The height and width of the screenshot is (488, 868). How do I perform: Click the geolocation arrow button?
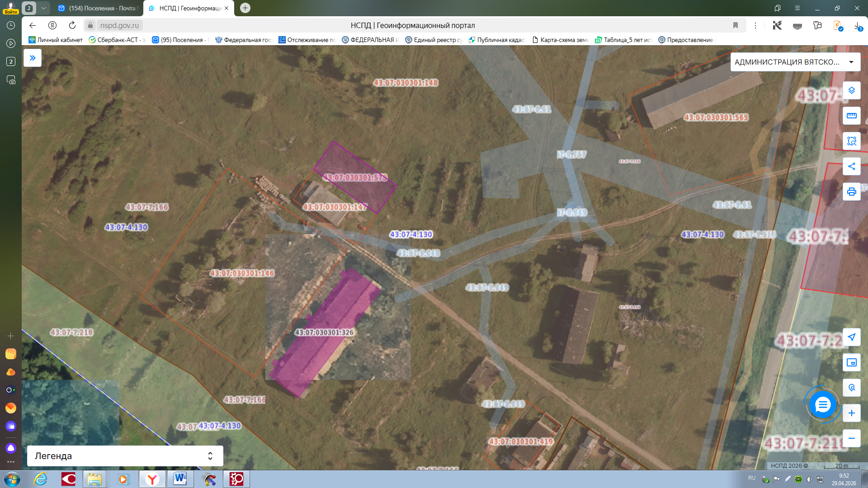[851, 337]
